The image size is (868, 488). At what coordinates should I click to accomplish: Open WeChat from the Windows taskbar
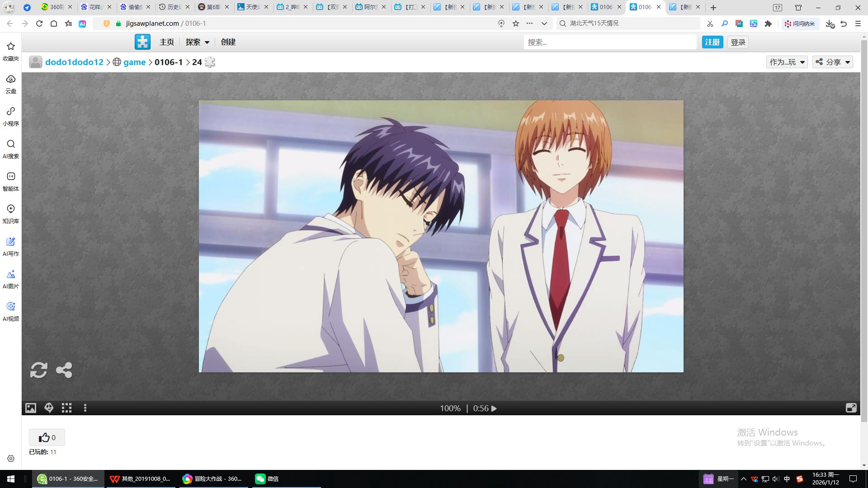coord(267,479)
